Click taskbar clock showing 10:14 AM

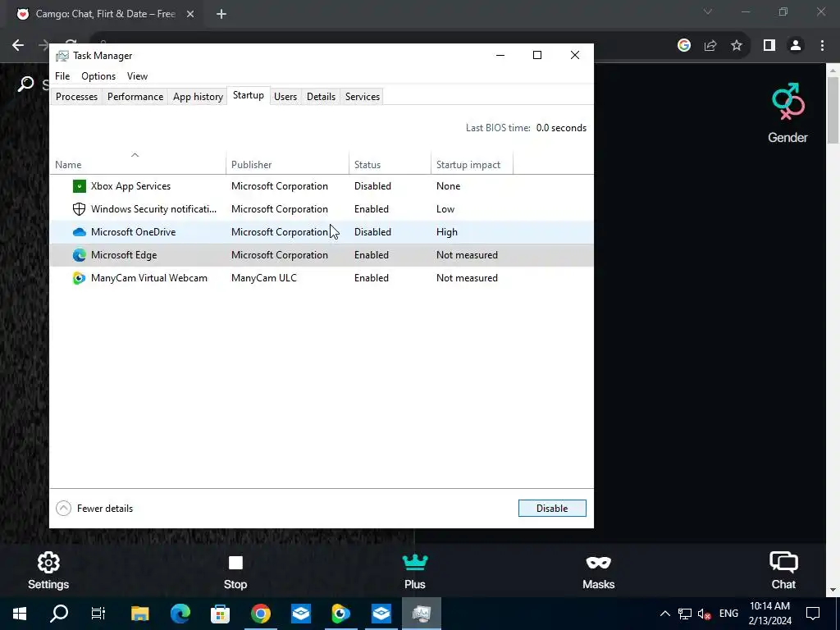[769, 614]
